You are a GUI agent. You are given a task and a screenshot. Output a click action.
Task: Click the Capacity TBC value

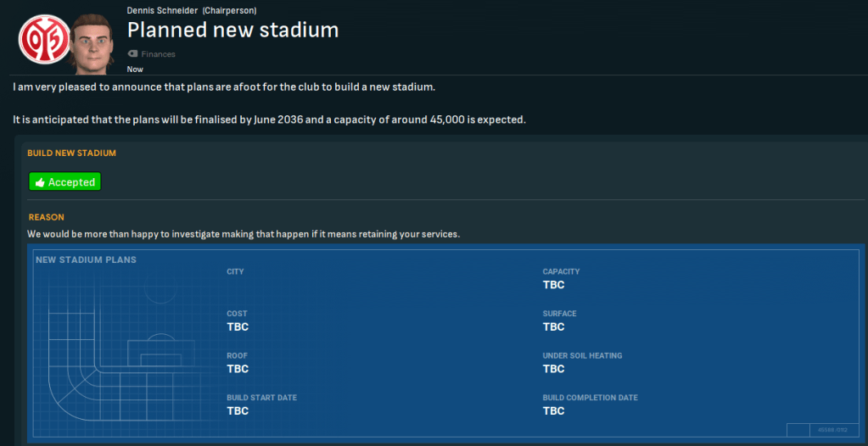click(553, 285)
